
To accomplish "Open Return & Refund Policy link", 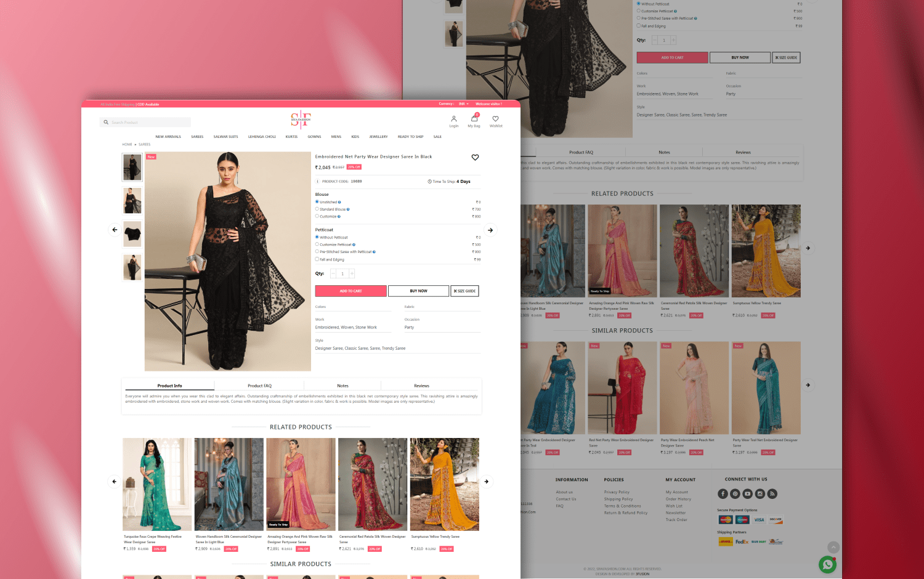I will pyautogui.click(x=625, y=513).
